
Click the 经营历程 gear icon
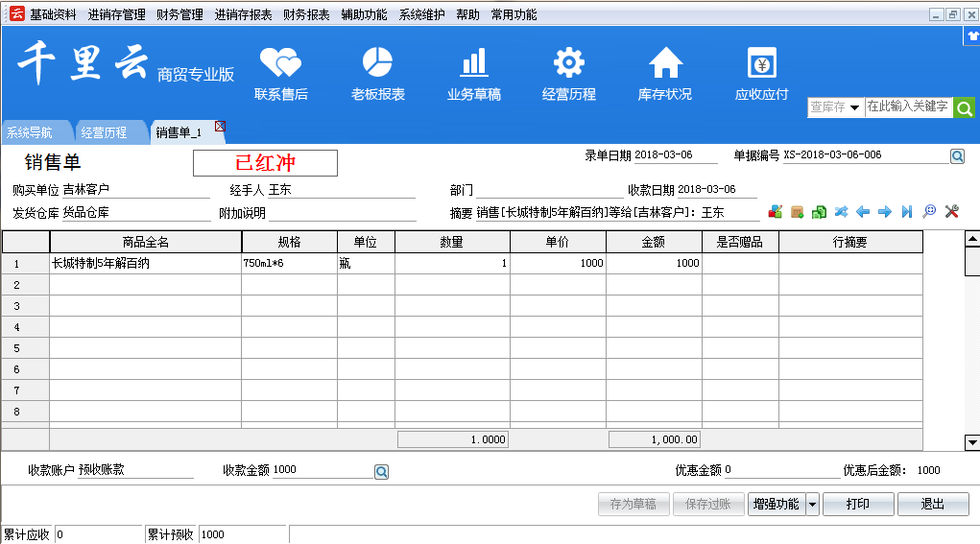point(569,64)
